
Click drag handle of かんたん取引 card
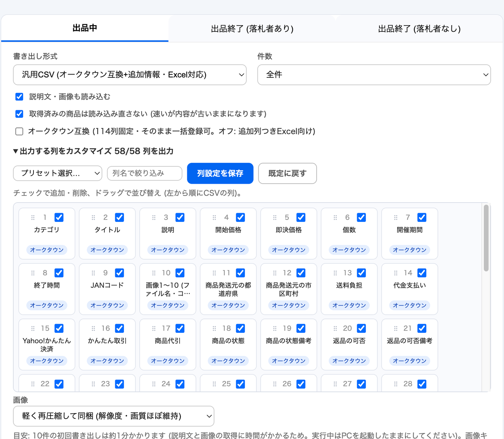(93, 328)
